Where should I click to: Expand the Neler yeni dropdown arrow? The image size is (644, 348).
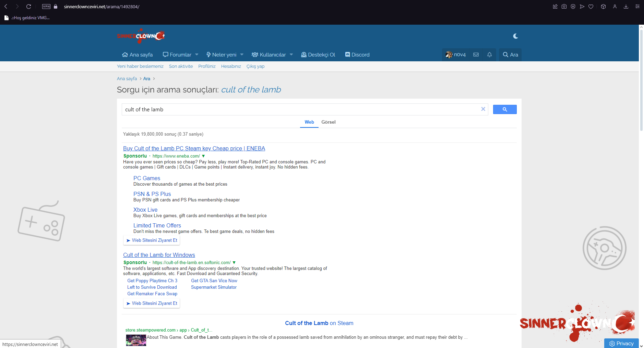tap(242, 55)
